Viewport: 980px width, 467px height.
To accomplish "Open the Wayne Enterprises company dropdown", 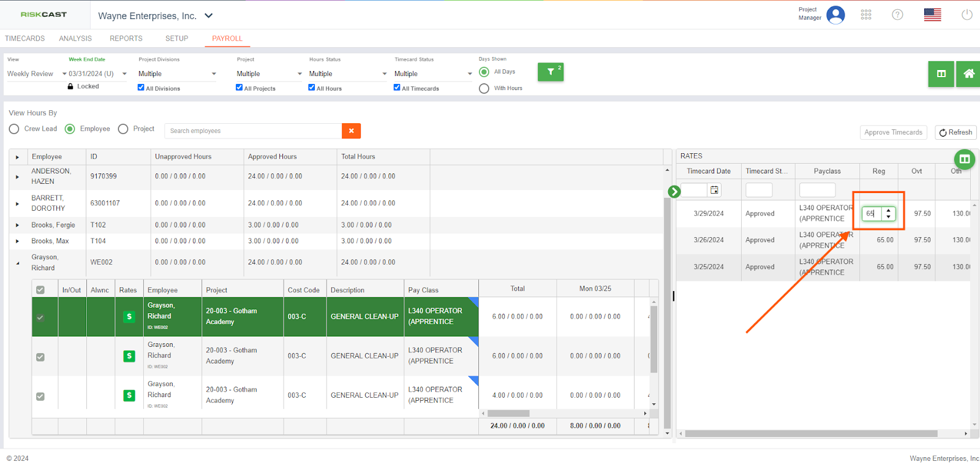I will (156, 16).
